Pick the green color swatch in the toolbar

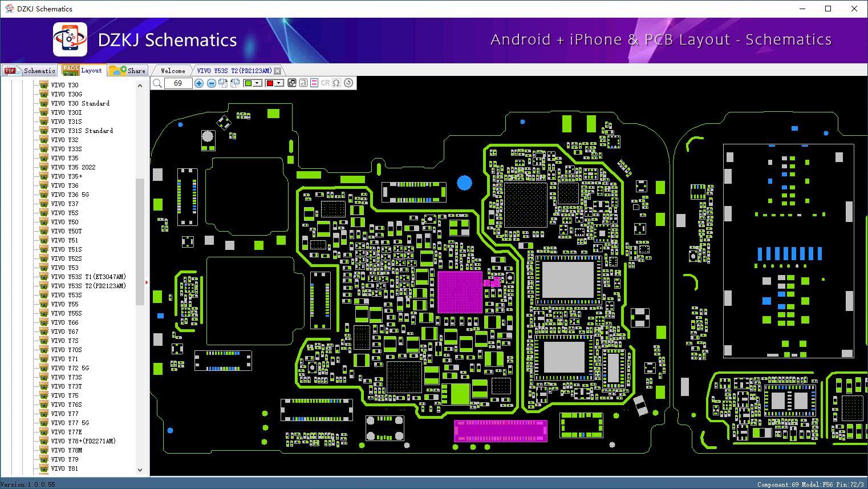pyautogui.click(x=248, y=83)
